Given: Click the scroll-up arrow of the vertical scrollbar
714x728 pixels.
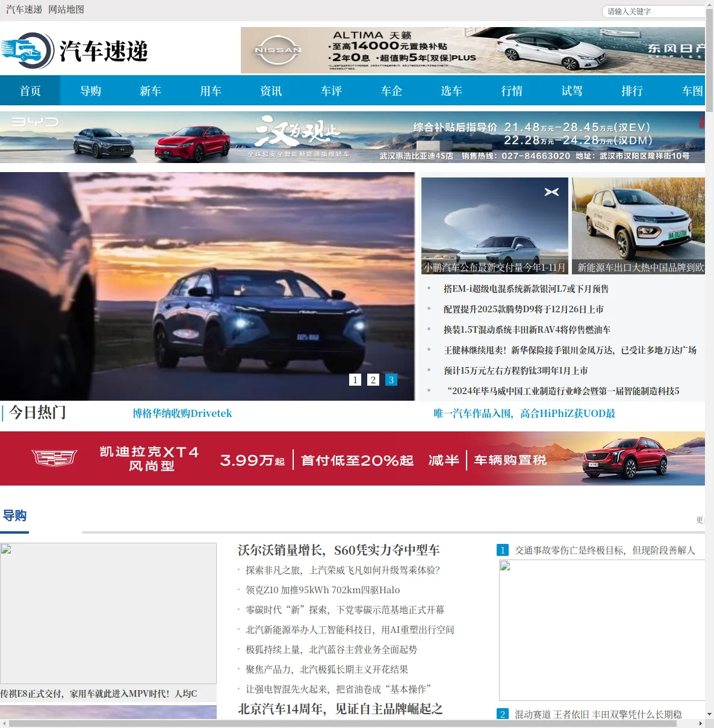Looking at the screenshot, I should [709, 5].
